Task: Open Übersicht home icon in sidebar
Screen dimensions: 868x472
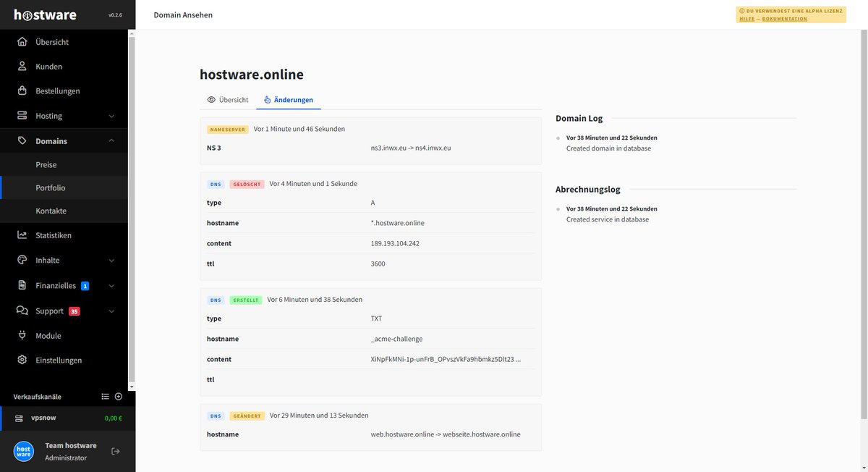Action: pyautogui.click(x=22, y=41)
